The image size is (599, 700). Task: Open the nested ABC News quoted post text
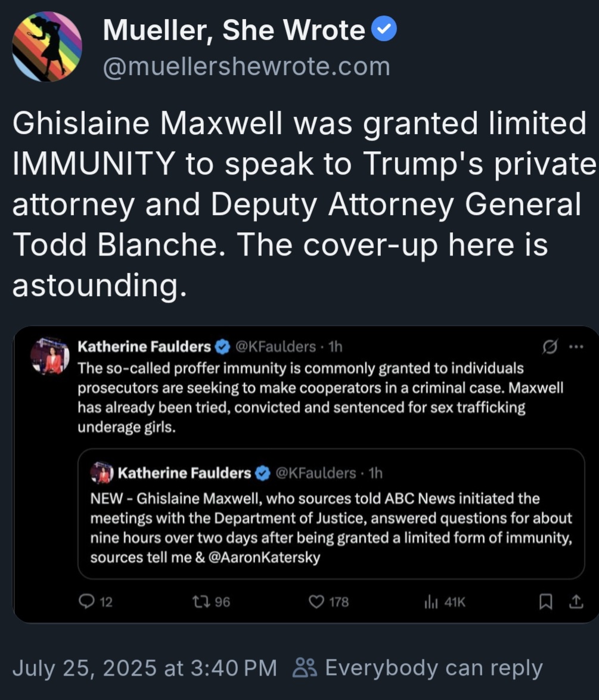330,528
